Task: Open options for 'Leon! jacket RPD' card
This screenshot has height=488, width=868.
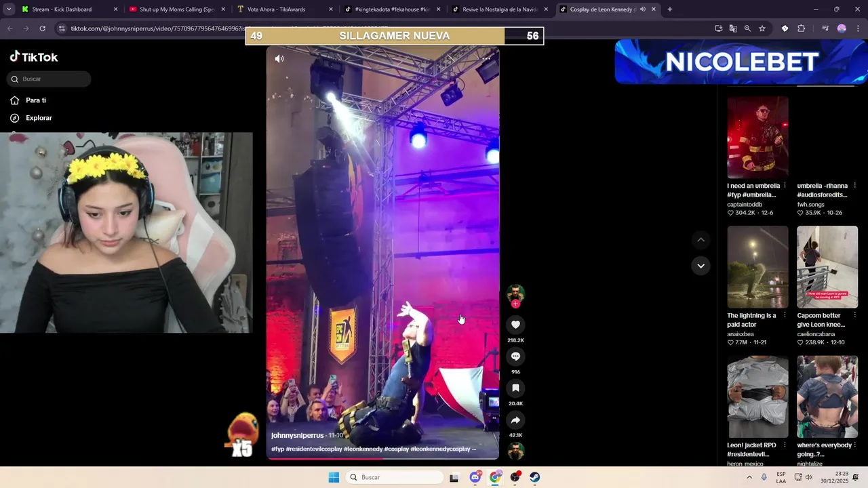Action: click(x=785, y=445)
